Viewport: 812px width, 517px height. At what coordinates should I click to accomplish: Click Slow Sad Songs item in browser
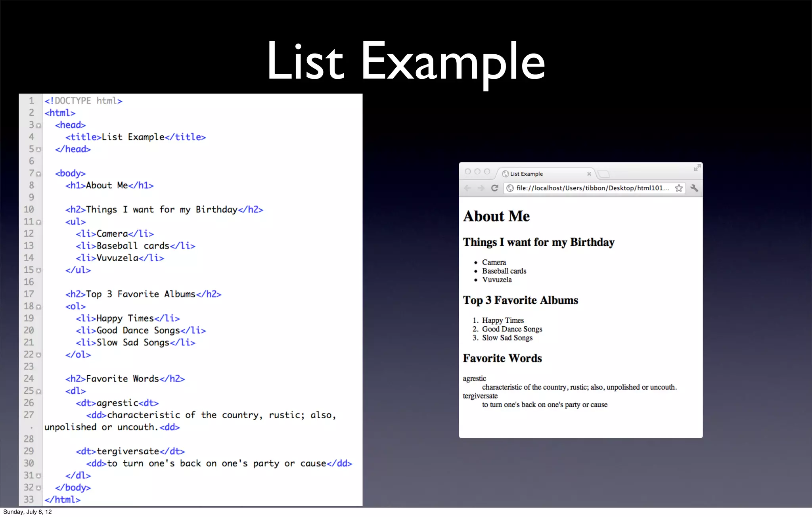(507, 338)
